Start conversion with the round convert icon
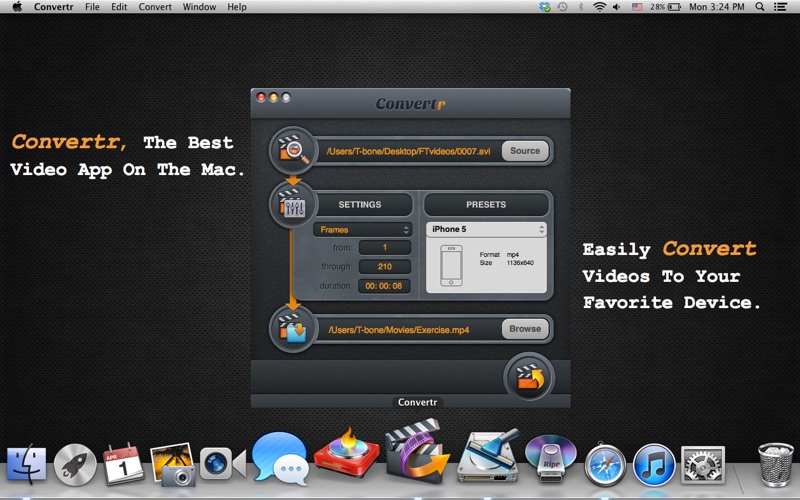This screenshot has height=500, width=800. [x=529, y=378]
